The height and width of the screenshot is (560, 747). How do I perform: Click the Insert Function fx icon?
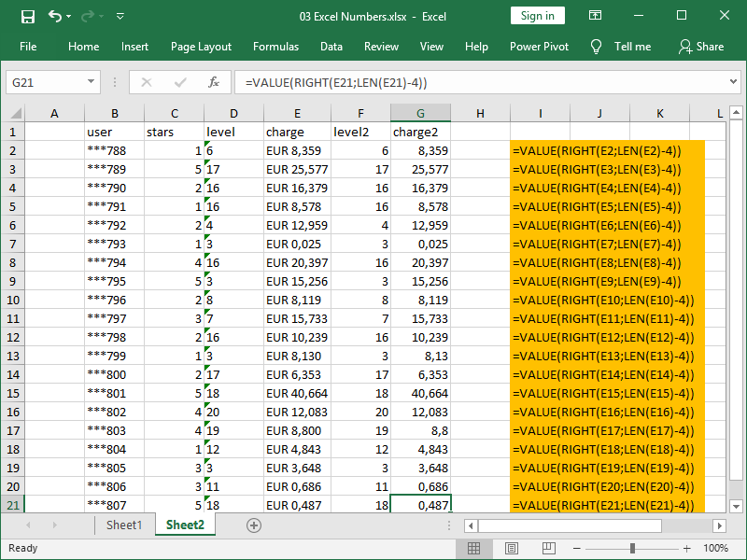pyautogui.click(x=215, y=82)
